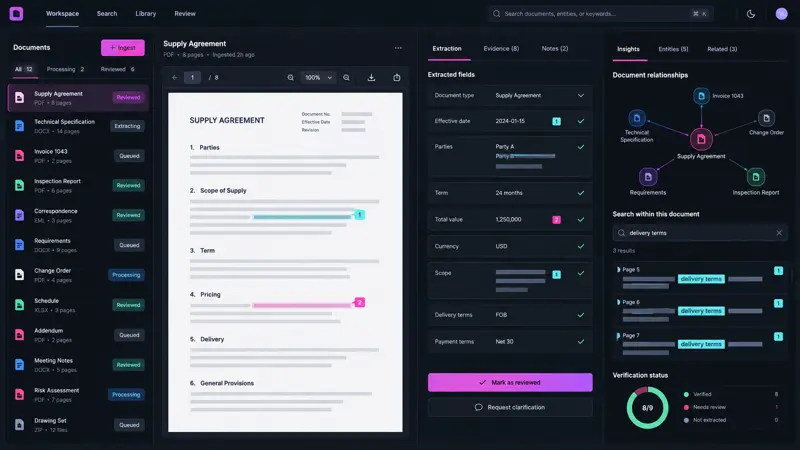Click the Needs review legend pink dot
The image size is (800, 450).
point(686,407)
